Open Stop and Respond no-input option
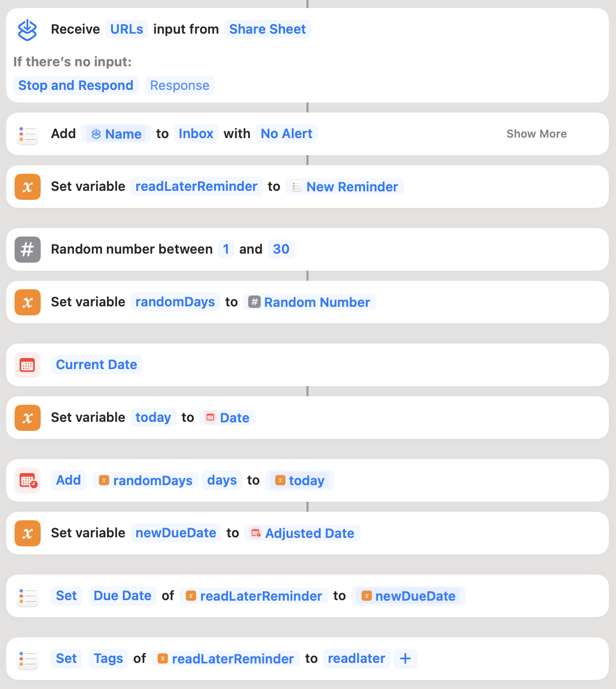This screenshot has height=689, width=616. pos(76,85)
